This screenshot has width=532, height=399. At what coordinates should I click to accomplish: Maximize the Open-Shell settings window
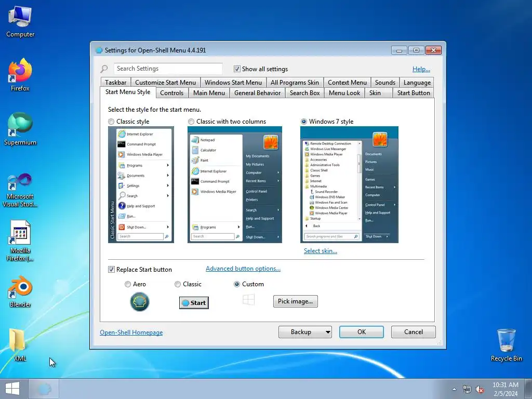[416, 50]
